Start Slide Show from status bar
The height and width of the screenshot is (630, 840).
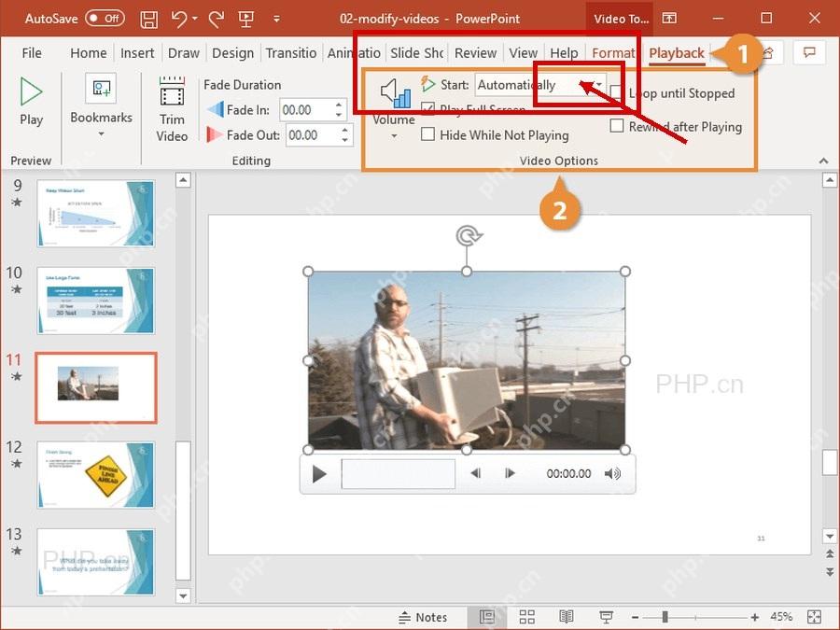coord(606,617)
